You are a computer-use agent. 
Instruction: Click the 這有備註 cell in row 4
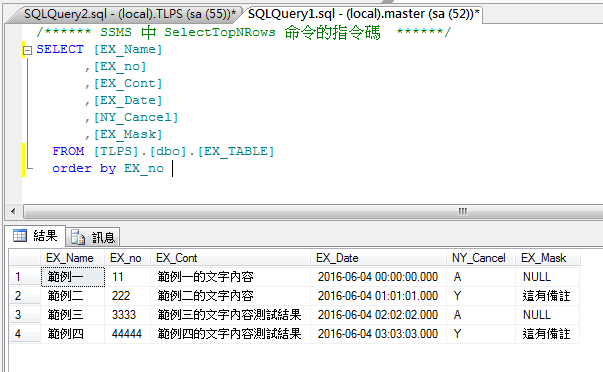coord(548,334)
